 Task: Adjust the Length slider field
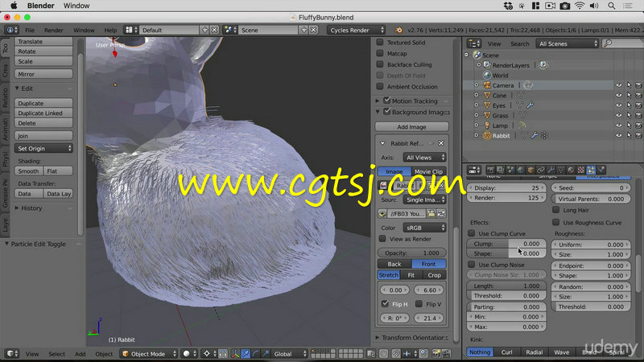[x=506, y=286]
